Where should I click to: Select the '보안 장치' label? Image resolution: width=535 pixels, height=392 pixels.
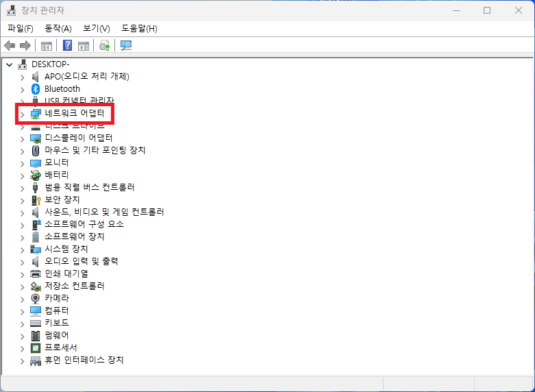pyautogui.click(x=62, y=199)
